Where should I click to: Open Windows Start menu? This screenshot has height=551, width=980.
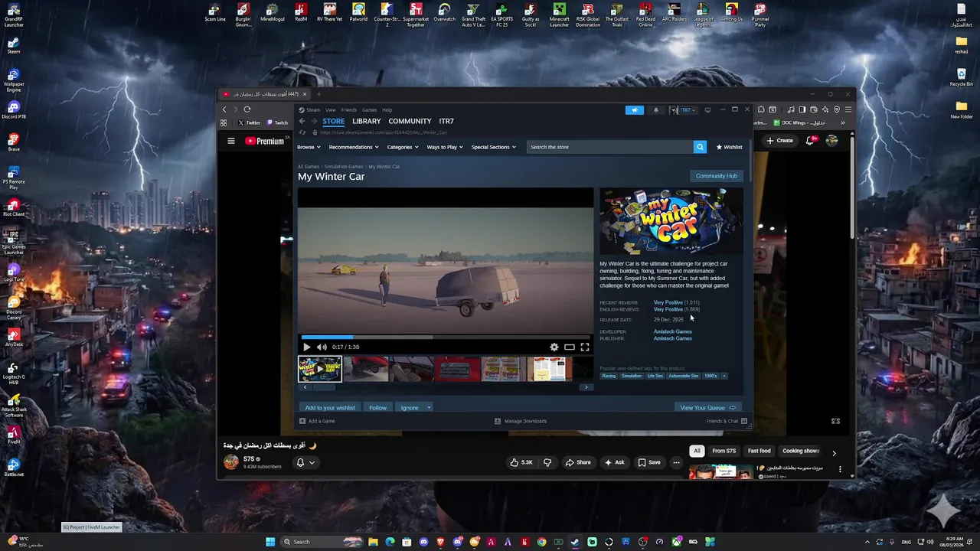tap(270, 542)
